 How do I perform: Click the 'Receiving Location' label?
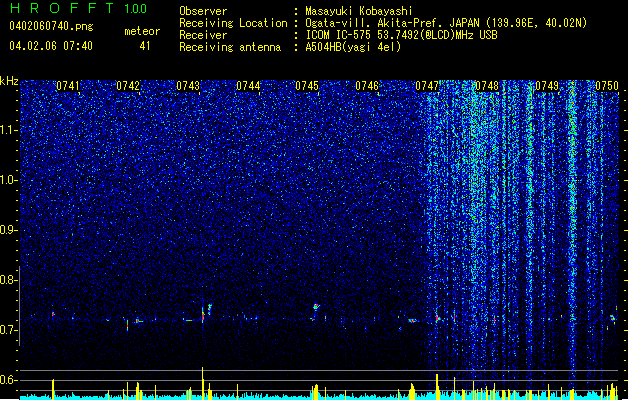(233, 23)
